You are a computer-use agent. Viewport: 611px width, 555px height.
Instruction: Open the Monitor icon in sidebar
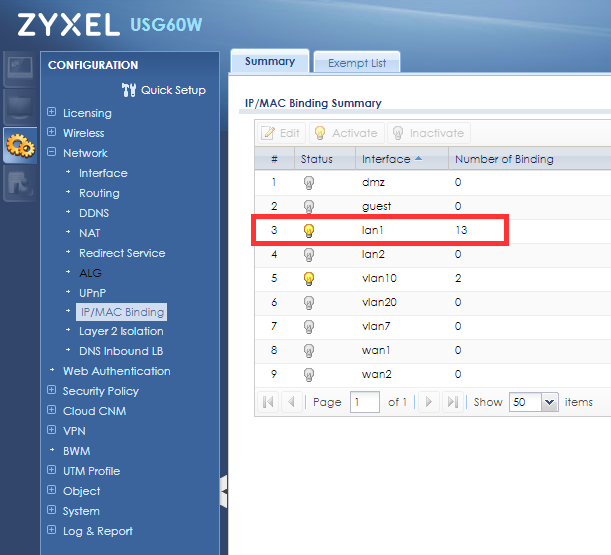pos(19,107)
